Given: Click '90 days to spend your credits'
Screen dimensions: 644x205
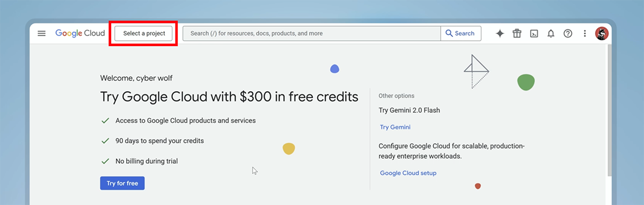Looking at the screenshot, I should pos(160,141).
